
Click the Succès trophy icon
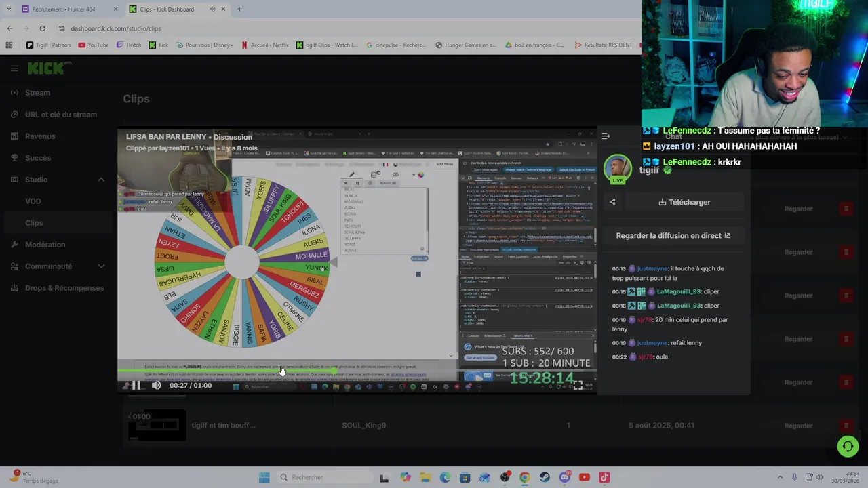click(x=14, y=157)
